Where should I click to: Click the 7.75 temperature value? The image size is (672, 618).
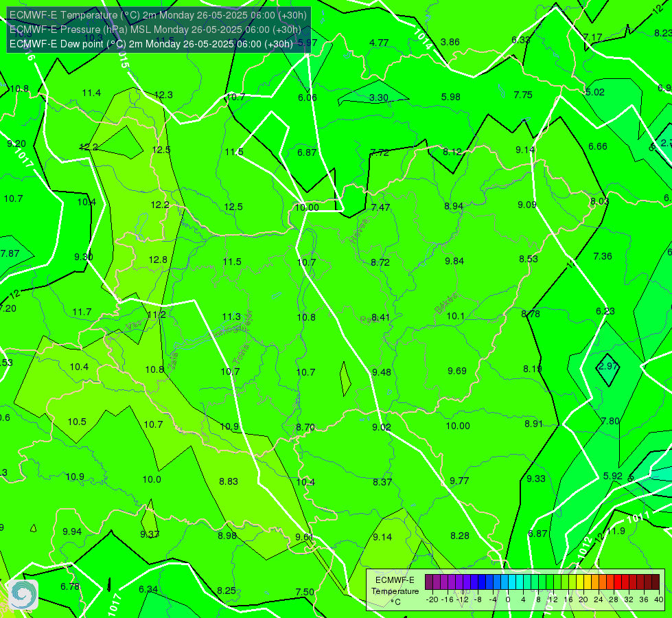(x=523, y=95)
